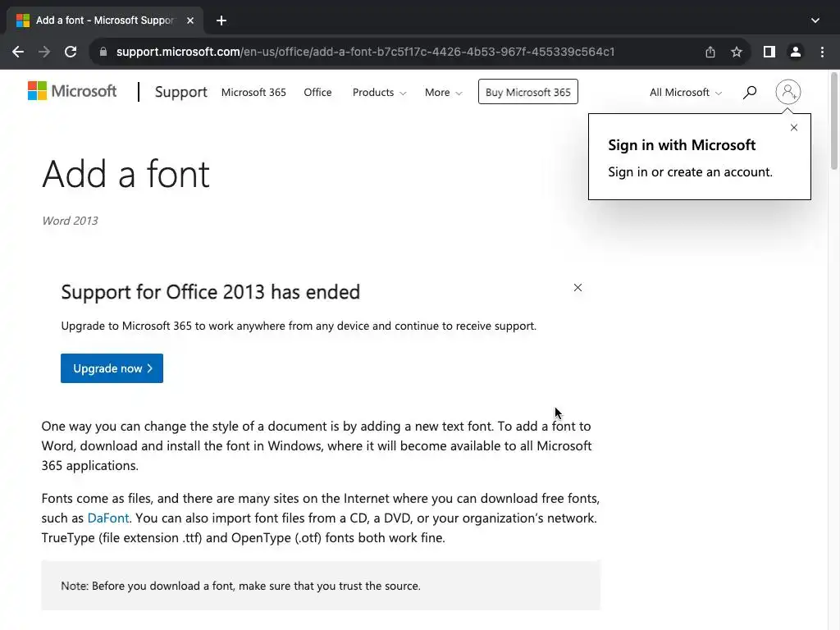Click the Microsoft logo in the header
This screenshot has width=840, height=630.
click(x=72, y=91)
